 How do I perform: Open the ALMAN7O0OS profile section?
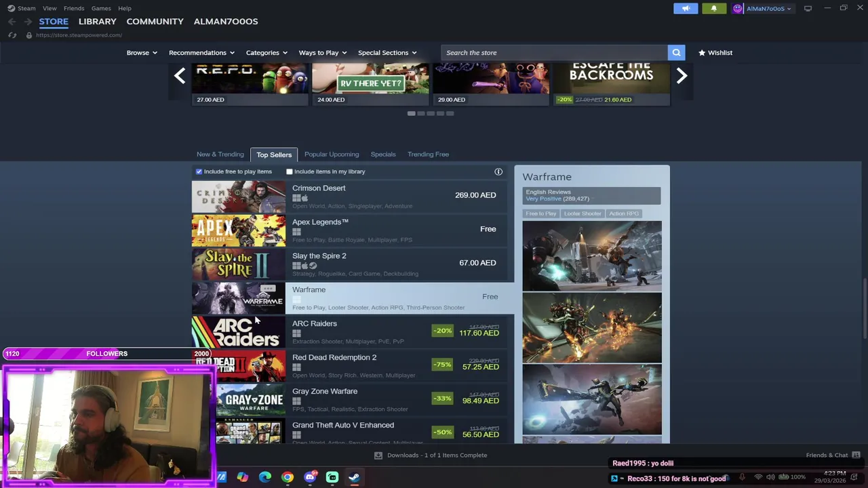point(226,21)
